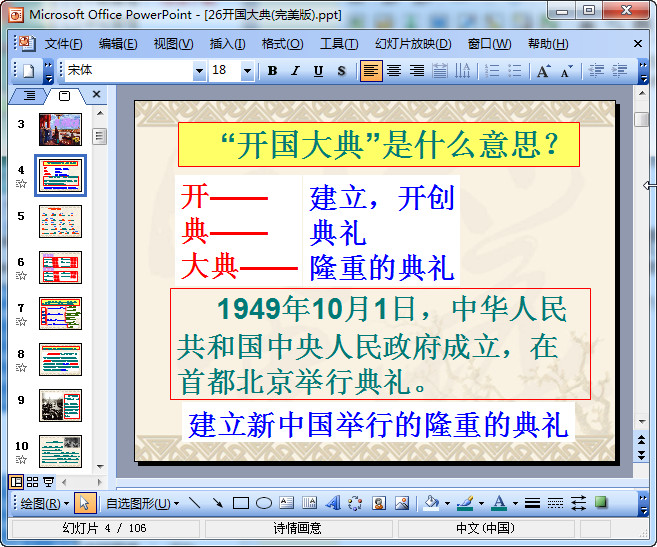Decrease font size
Image resolution: width=657 pixels, height=547 pixels.
pyautogui.click(x=566, y=70)
